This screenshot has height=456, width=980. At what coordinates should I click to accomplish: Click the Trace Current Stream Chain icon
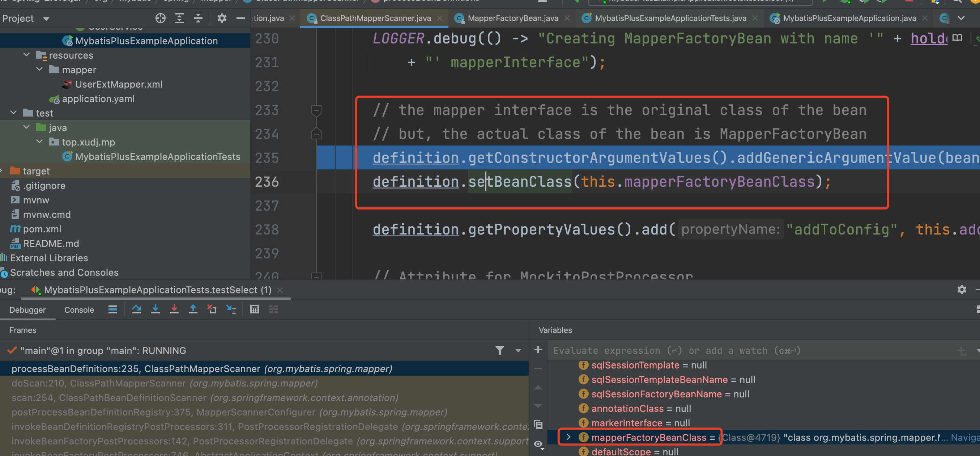click(273, 309)
